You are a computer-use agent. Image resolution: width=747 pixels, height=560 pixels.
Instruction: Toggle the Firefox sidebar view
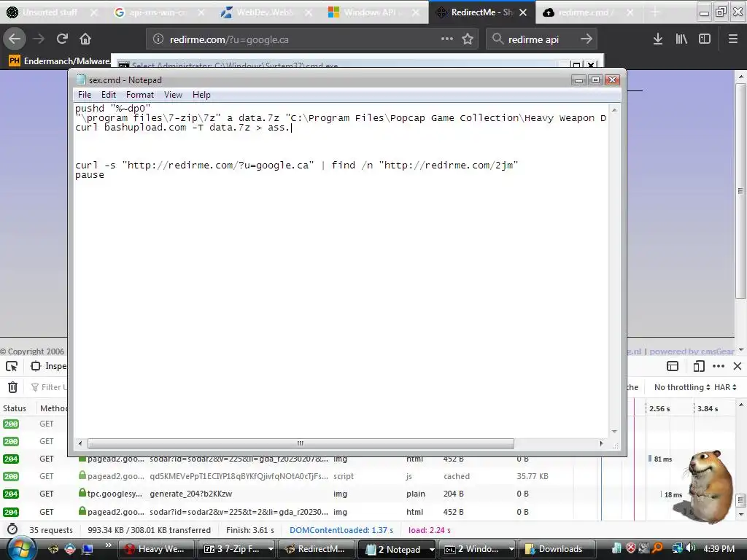(705, 39)
